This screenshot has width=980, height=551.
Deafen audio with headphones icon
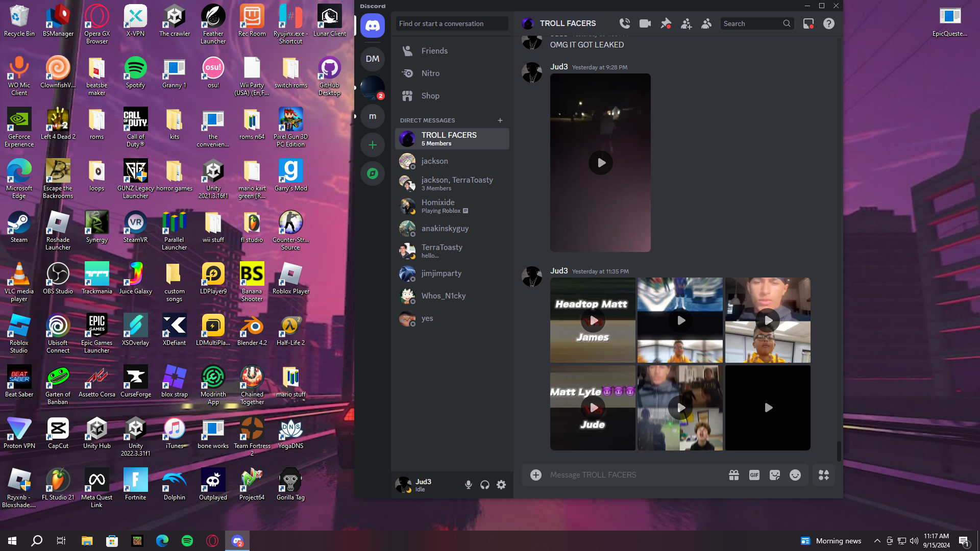[x=484, y=485]
